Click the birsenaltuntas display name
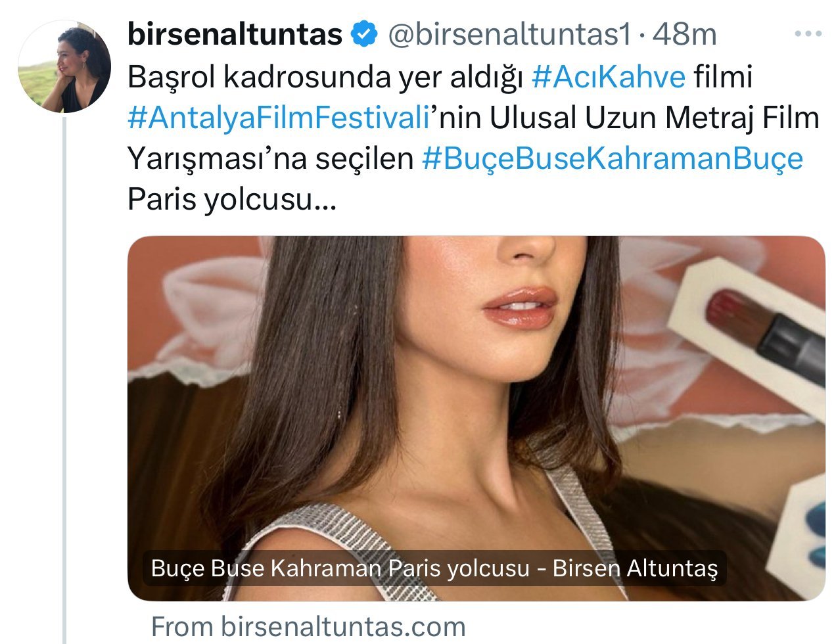The height and width of the screenshot is (644, 836). pos(235,34)
